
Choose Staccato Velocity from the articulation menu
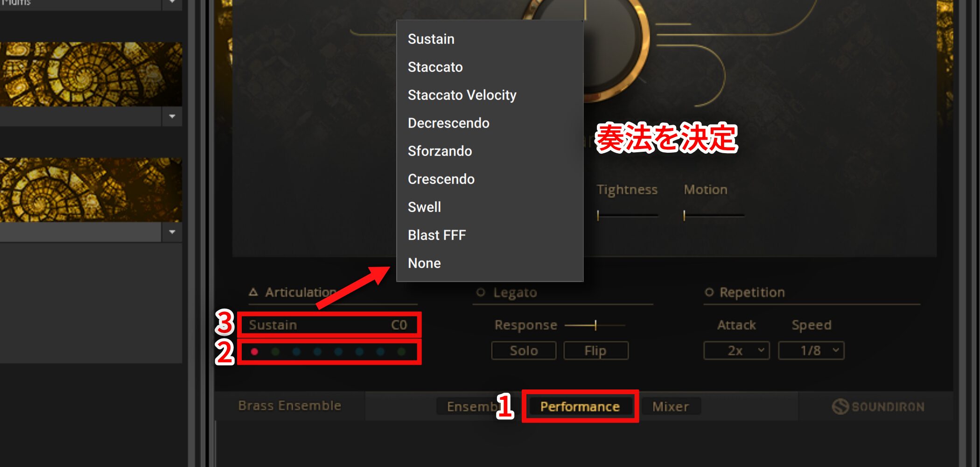point(462,95)
